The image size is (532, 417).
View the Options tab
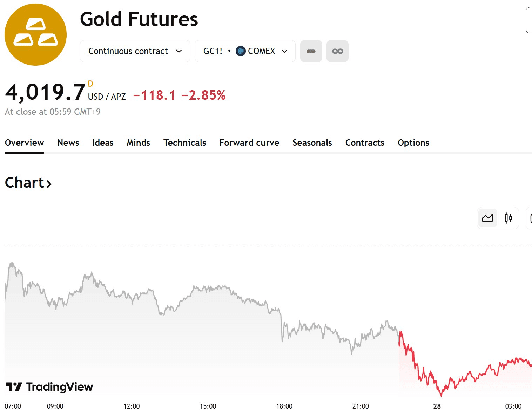(413, 143)
